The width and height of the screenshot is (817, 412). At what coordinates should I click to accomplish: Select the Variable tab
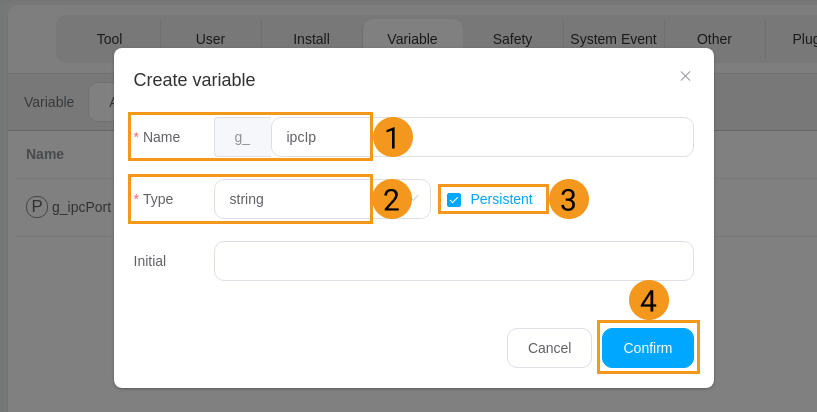click(x=412, y=39)
